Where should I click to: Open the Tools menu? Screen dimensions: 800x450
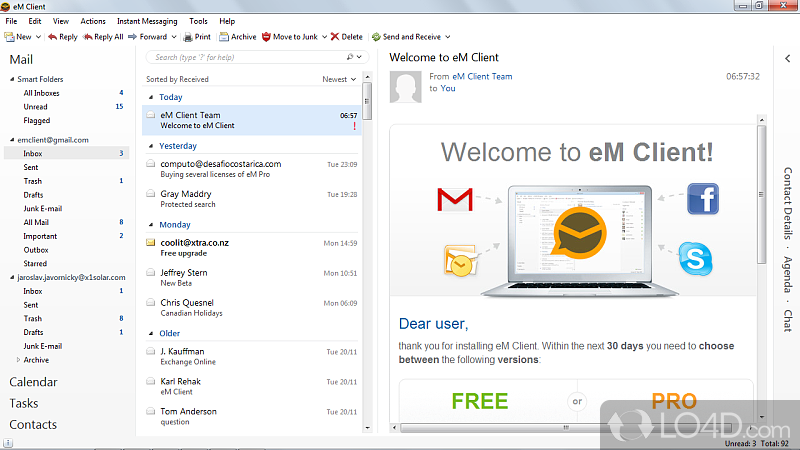(198, 21)
